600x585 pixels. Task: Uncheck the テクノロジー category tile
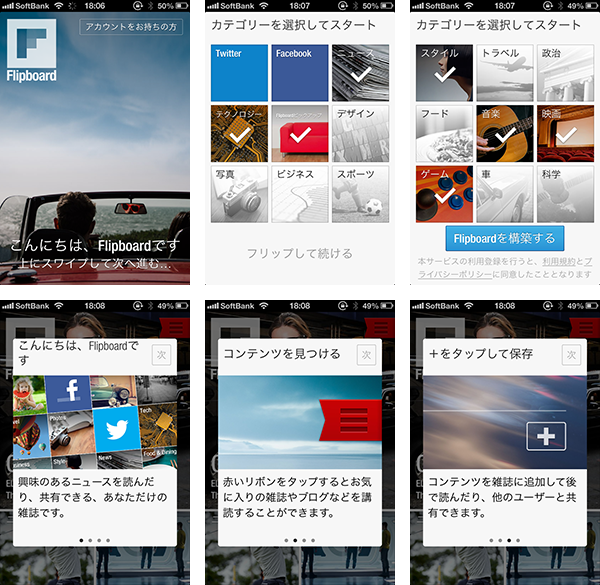(239, 134)
